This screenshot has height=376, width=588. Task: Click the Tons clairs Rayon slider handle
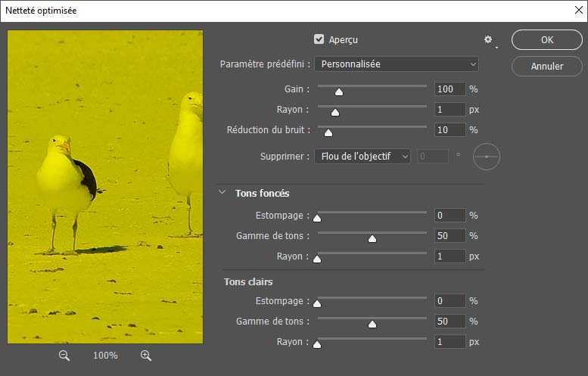[x=317, y=345]
